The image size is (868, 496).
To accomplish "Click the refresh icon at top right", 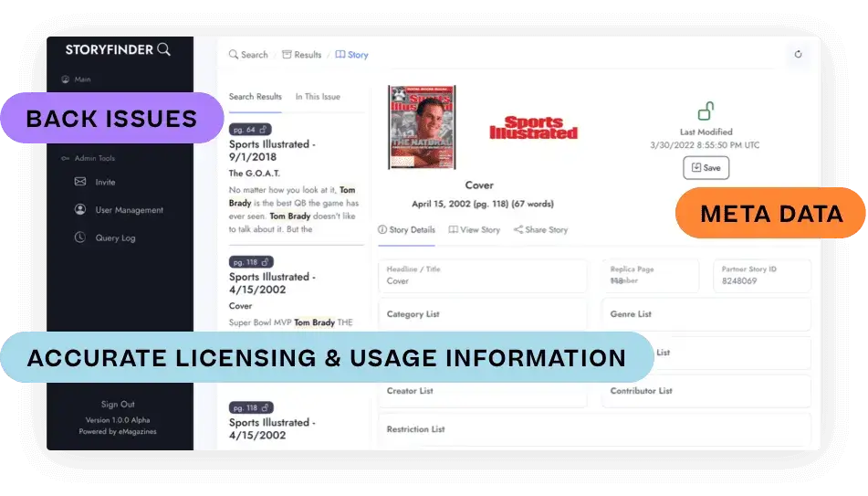I will [799, 54].
